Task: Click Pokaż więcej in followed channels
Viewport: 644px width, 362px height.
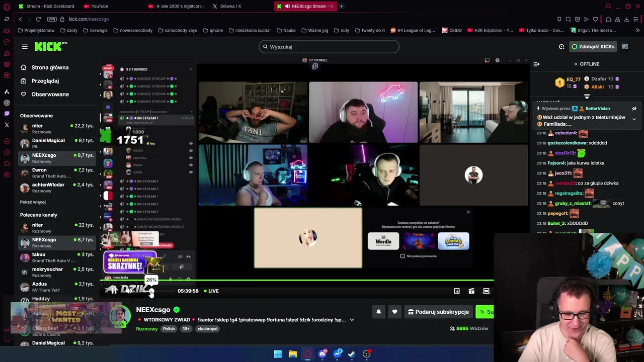Action: pyautogui.click(x=33, y=202)
